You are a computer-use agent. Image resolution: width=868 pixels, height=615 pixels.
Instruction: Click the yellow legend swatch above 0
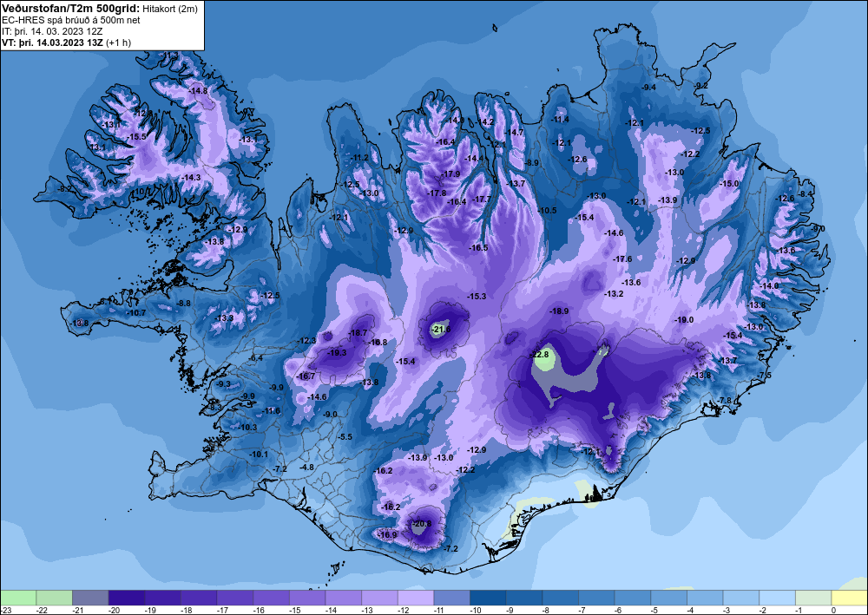(x=849, y=598)
